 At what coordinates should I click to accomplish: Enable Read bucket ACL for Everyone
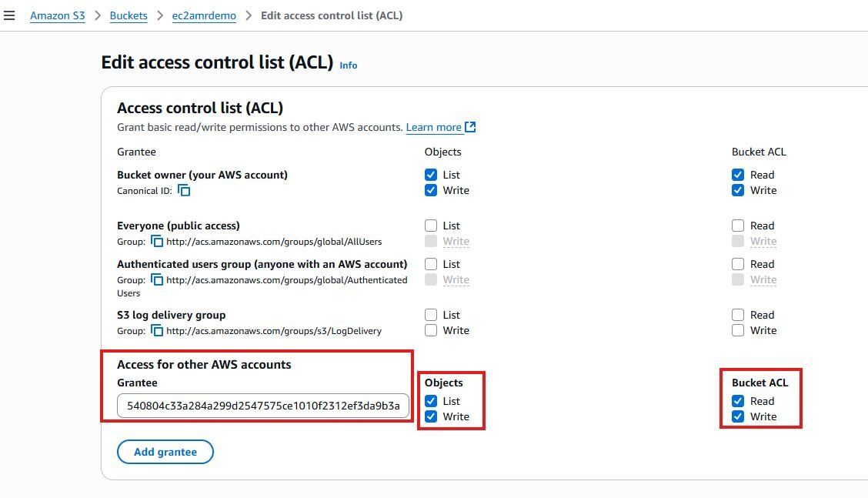[738, 226]
